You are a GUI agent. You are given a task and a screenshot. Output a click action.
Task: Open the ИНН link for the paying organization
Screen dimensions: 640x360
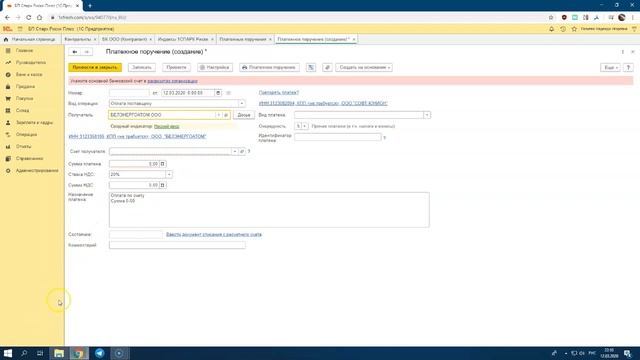(323, 103)
